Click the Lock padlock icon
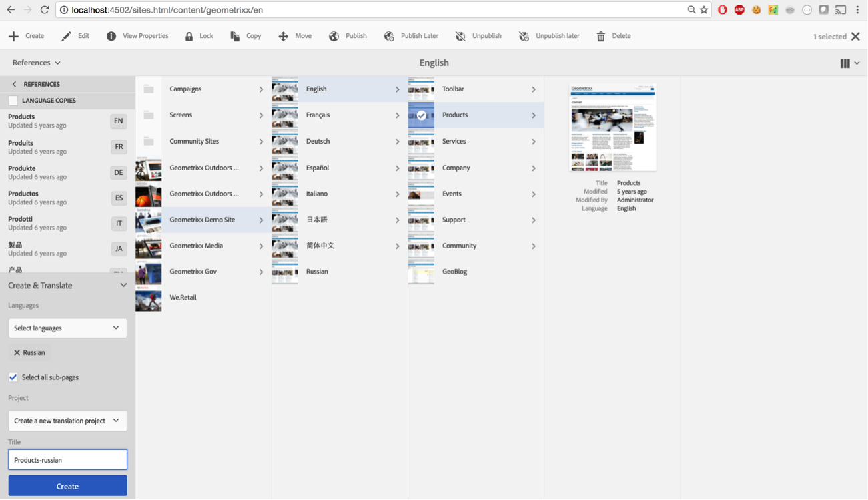868x500 pixels. 189,37
